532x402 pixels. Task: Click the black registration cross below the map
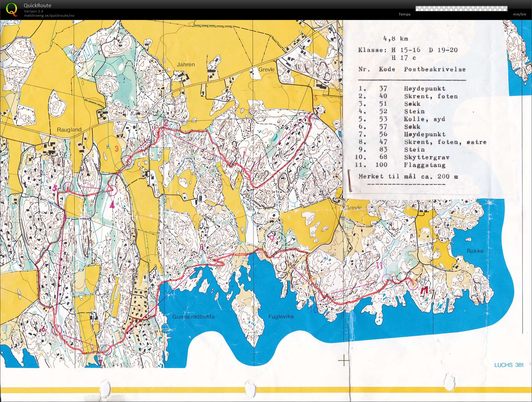[344, 360]
